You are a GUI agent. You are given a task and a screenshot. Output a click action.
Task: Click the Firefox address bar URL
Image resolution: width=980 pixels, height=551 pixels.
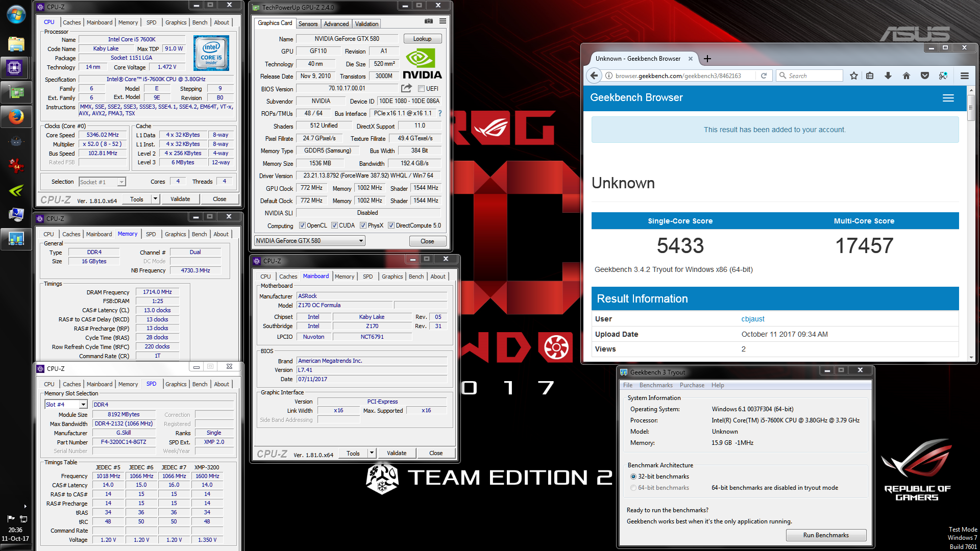coord(678,76)
